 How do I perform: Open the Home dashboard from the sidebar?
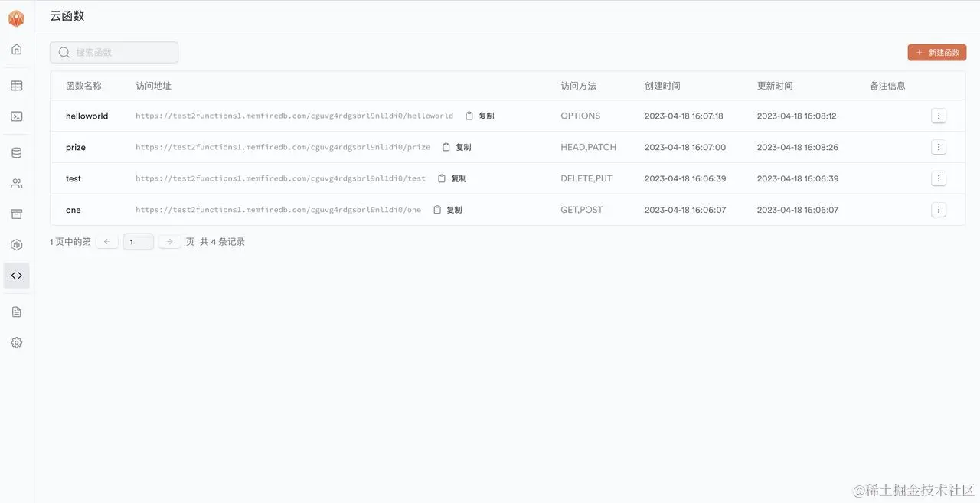[x=16, y=48]
